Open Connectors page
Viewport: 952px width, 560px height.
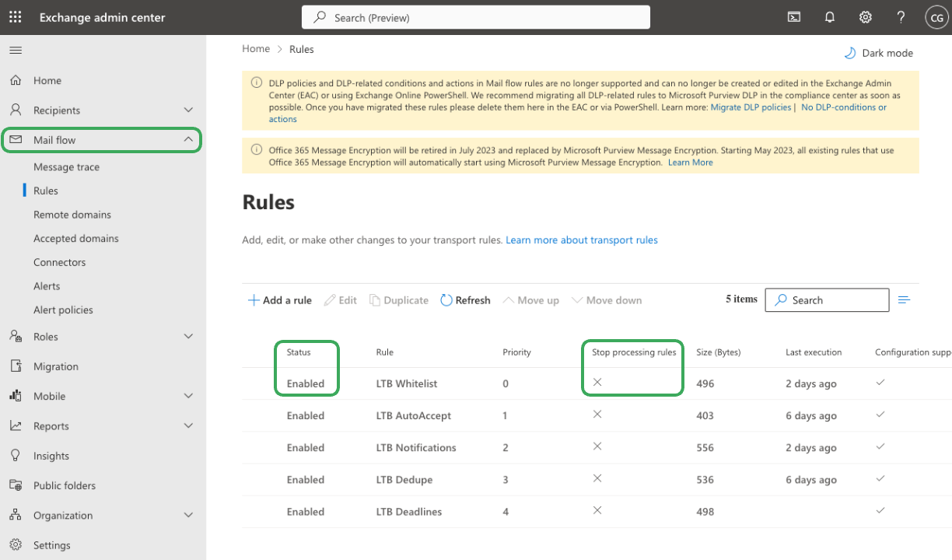point(59,262)
